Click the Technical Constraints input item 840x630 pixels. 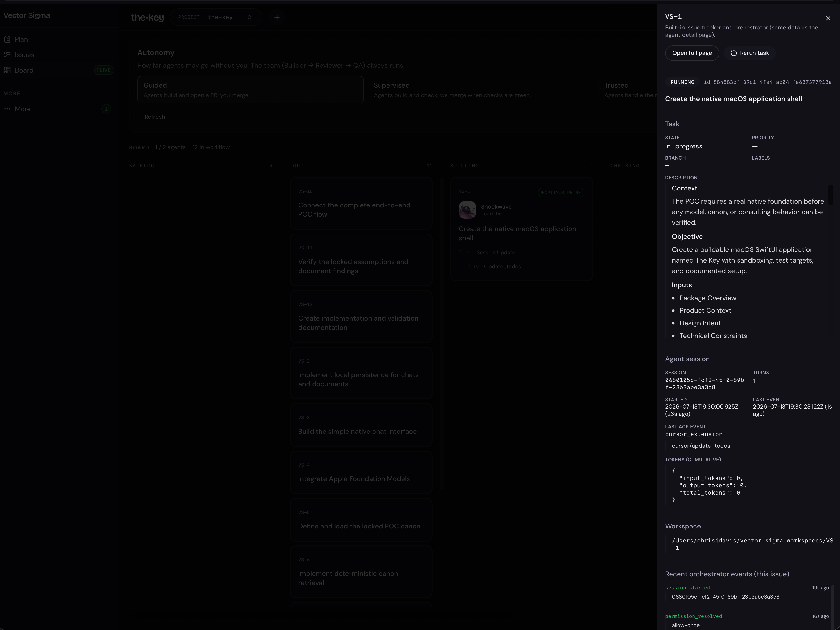(x=713, y=336)
